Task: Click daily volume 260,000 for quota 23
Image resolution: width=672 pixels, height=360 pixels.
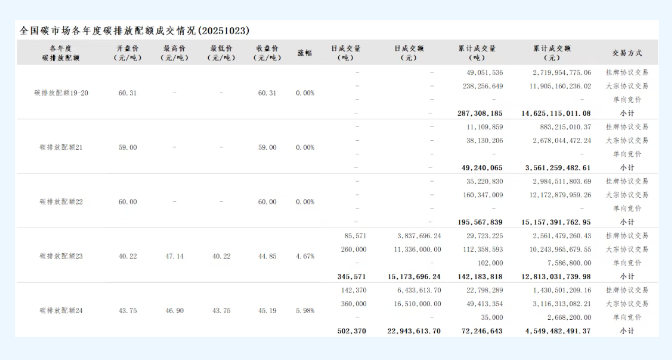Action: pyautogui.click(x=354, y=250)
